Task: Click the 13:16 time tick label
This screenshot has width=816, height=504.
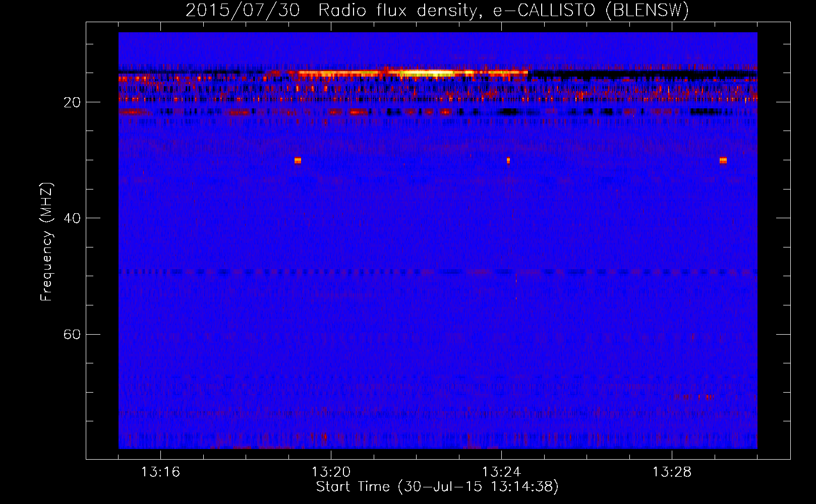Action: click(160, 472)
